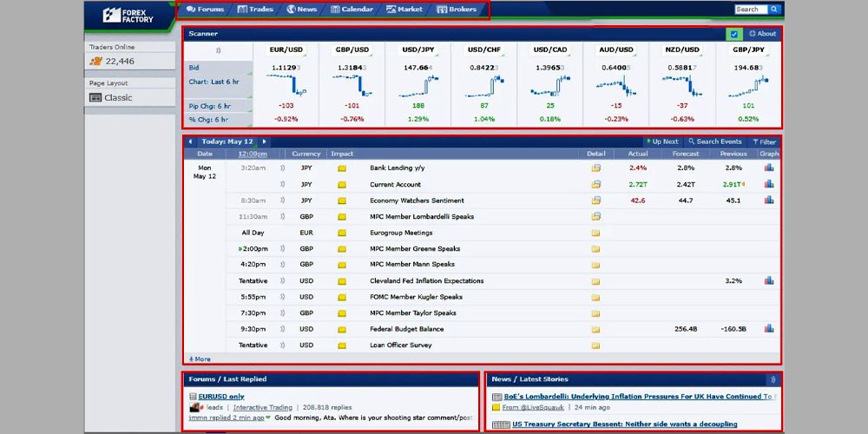Click the magnifier search button
Image resolution: width=868 pixels, height=434 pixels.
pos(774,10)
